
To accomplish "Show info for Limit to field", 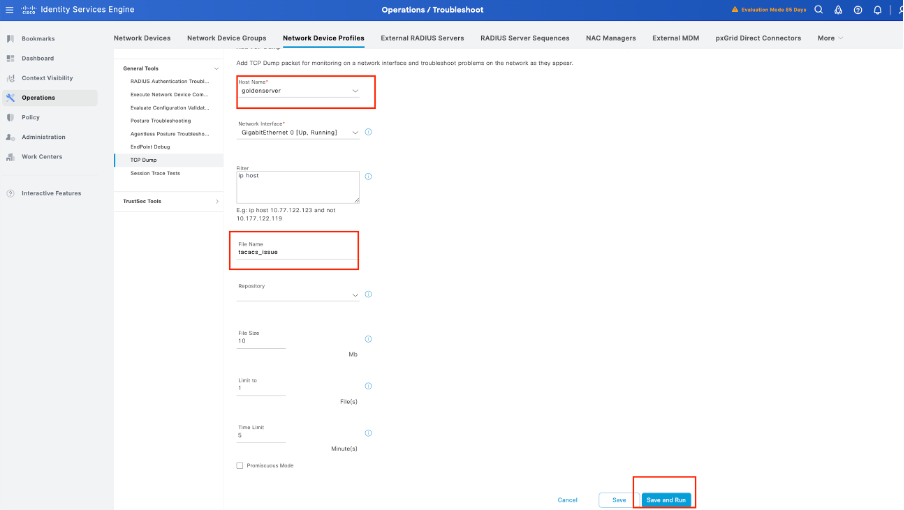I will [368, 386].
